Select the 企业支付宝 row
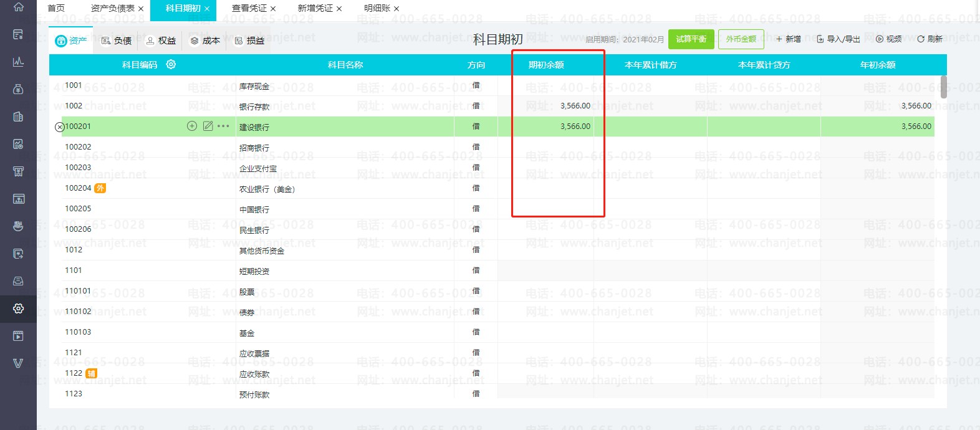 pyautogui.click(x=492, y=168)
